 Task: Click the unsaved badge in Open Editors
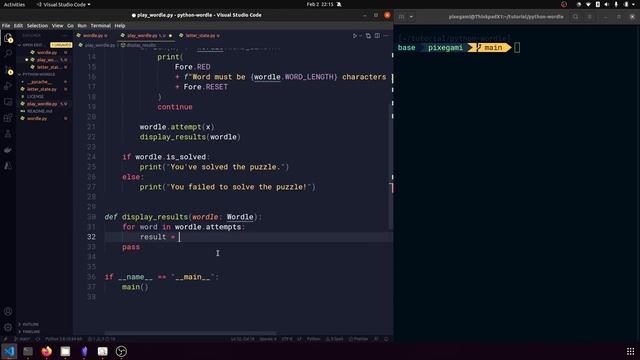click(x=61, y=45)
